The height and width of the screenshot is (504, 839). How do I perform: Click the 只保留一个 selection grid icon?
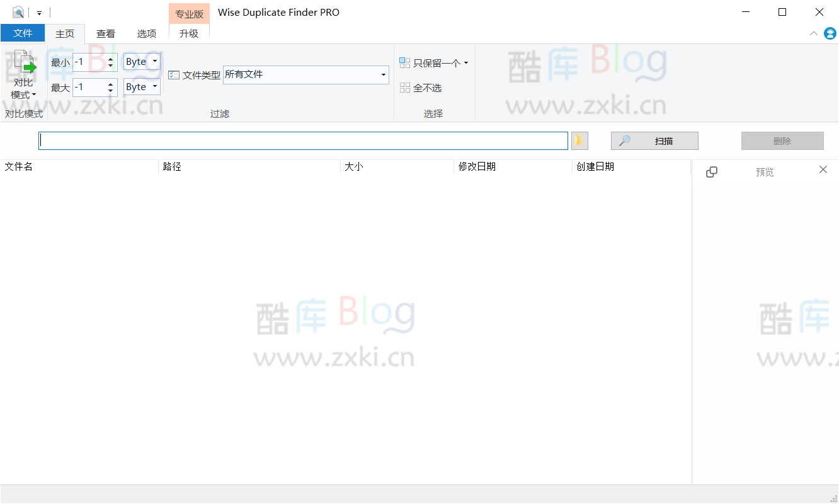click(404, 62)
